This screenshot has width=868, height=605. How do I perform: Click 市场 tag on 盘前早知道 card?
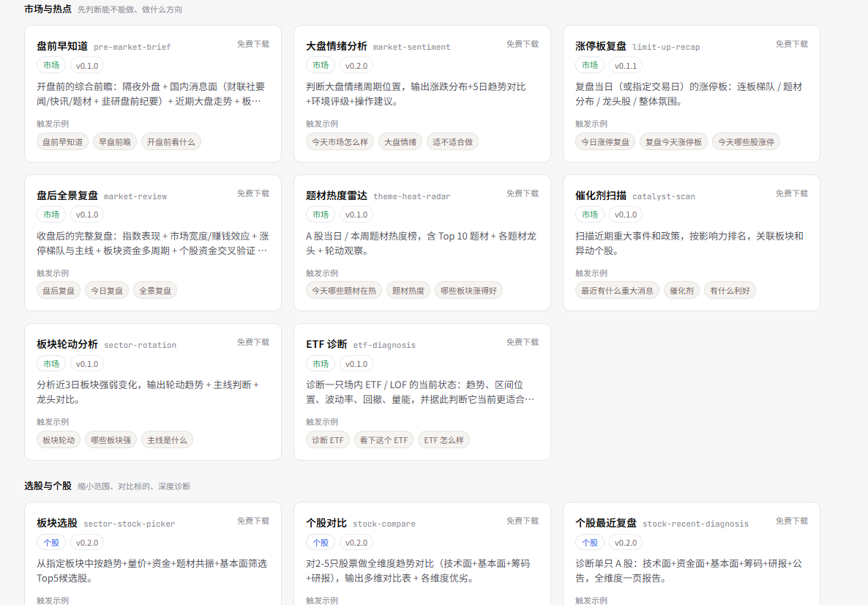pos(51,65)
